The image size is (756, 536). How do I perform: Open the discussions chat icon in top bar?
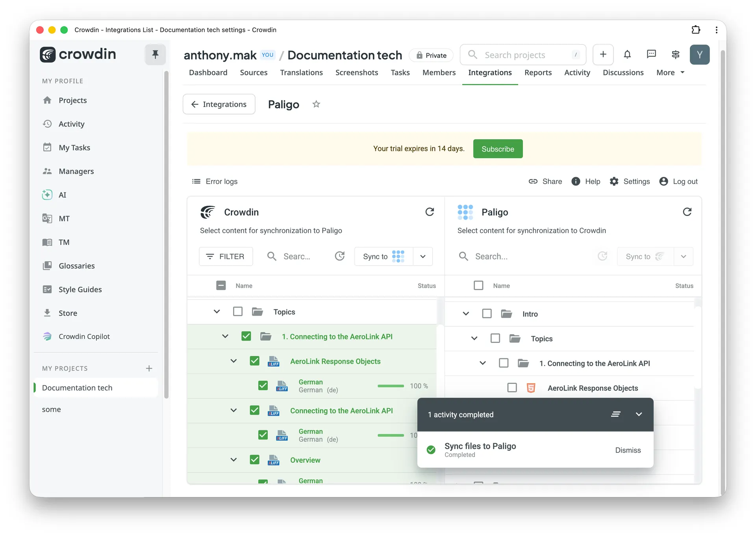[651, 54]
